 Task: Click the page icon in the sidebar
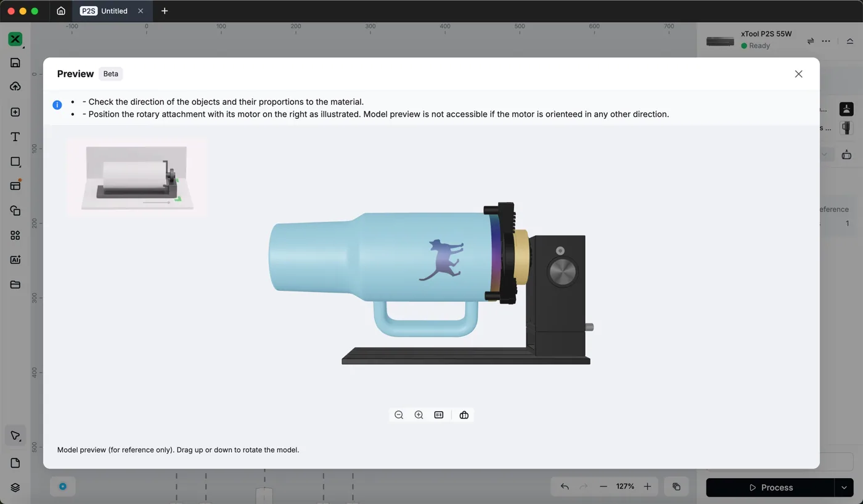coord(15,463)
